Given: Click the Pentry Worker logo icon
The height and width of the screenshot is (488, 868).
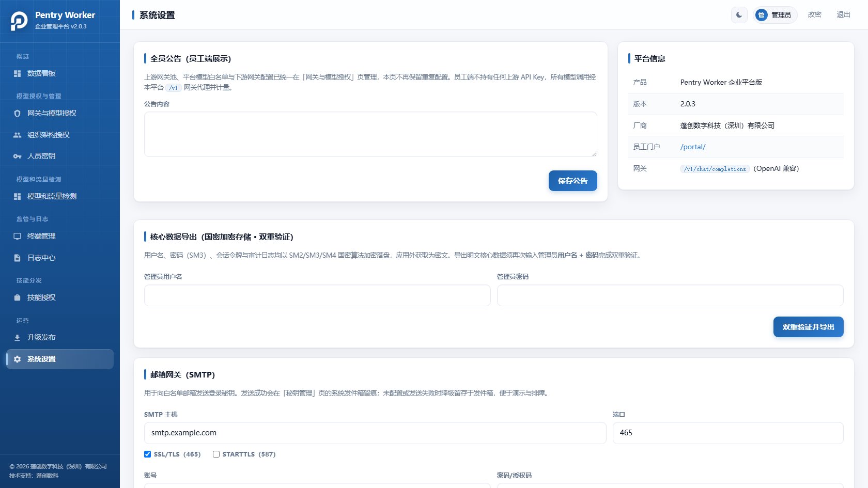Looking at the screenshot, I should (x=19, y=21).
